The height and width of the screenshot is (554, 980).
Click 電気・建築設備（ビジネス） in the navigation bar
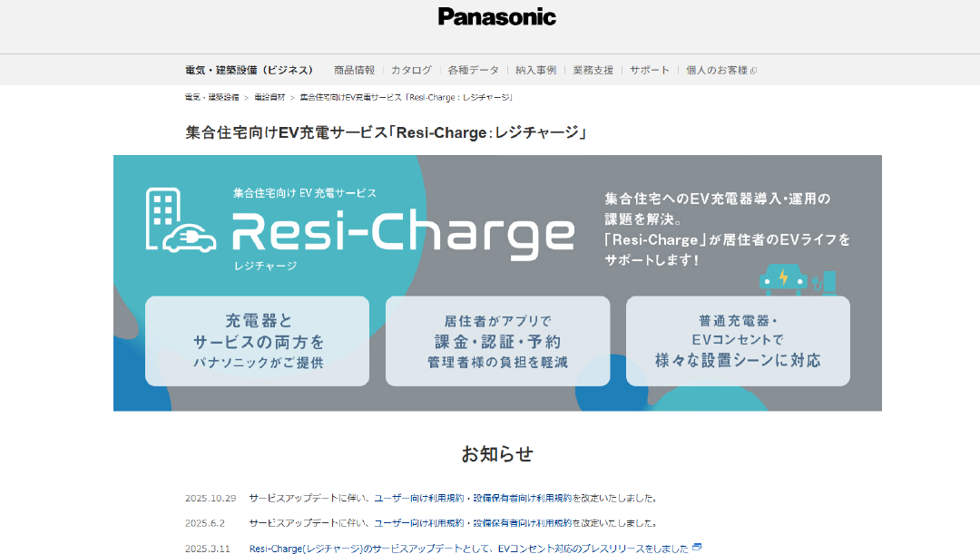(x=247, y=69)
